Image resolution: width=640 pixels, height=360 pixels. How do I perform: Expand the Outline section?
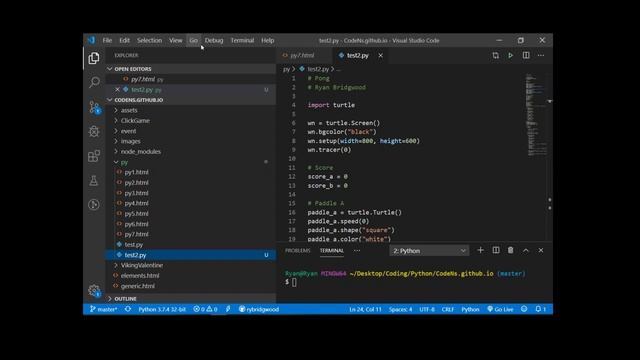(x=191, y=299)
